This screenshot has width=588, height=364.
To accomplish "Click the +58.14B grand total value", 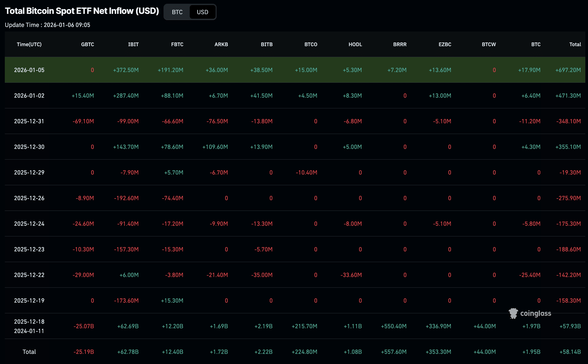I will 570,352.
